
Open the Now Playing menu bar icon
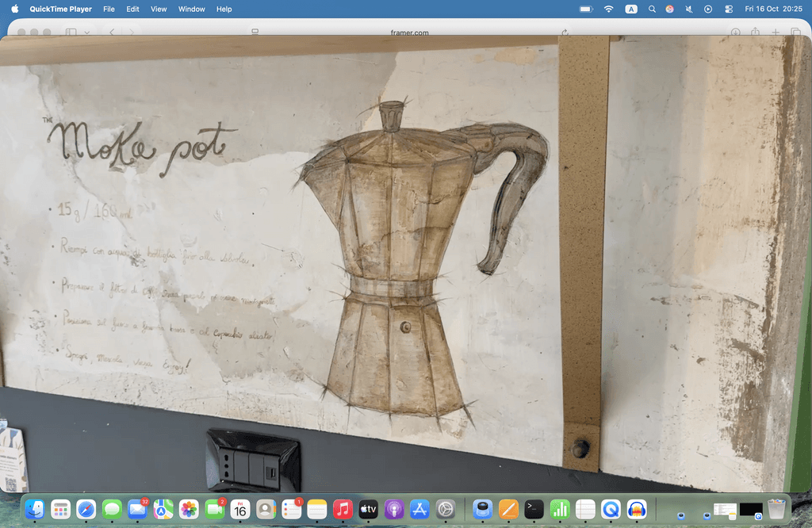(x=708, y=9)
